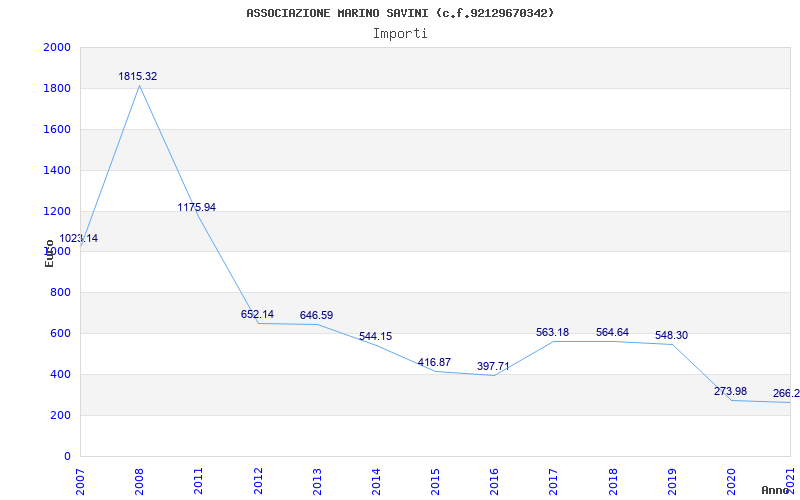Click the 564.64 data label

(612, 332)
